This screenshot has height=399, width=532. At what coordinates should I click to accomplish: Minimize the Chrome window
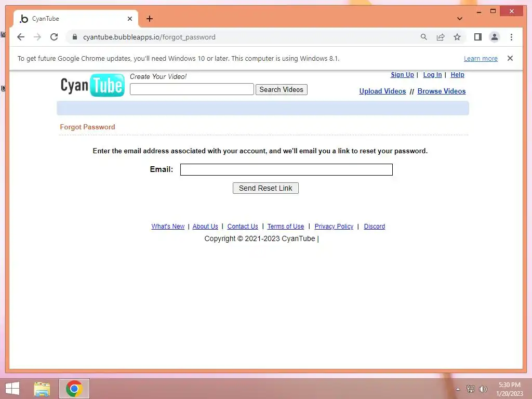478,11
